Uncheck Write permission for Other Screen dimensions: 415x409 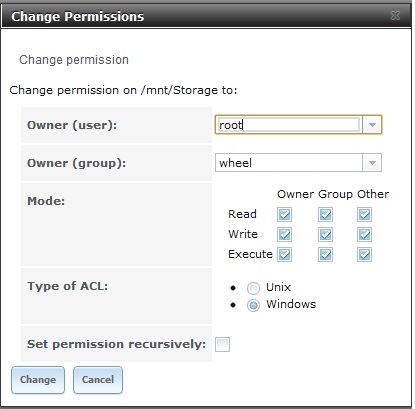pos(364,234)
